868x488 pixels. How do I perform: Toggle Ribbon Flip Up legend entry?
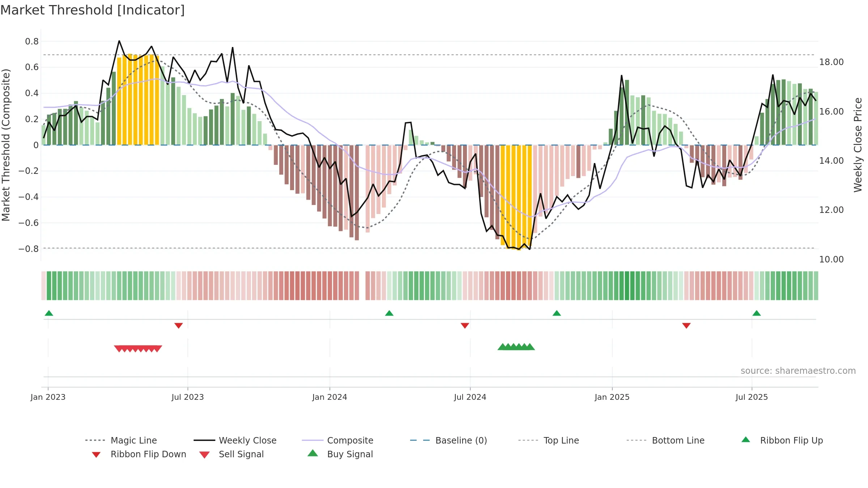tap(782, 440)
